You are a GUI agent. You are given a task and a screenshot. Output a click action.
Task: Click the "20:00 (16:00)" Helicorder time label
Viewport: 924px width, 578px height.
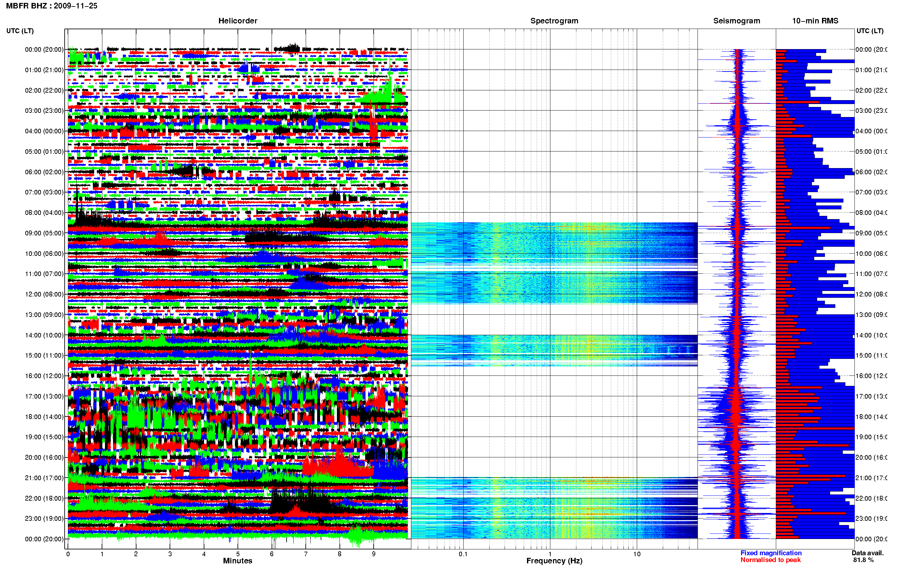44,458
